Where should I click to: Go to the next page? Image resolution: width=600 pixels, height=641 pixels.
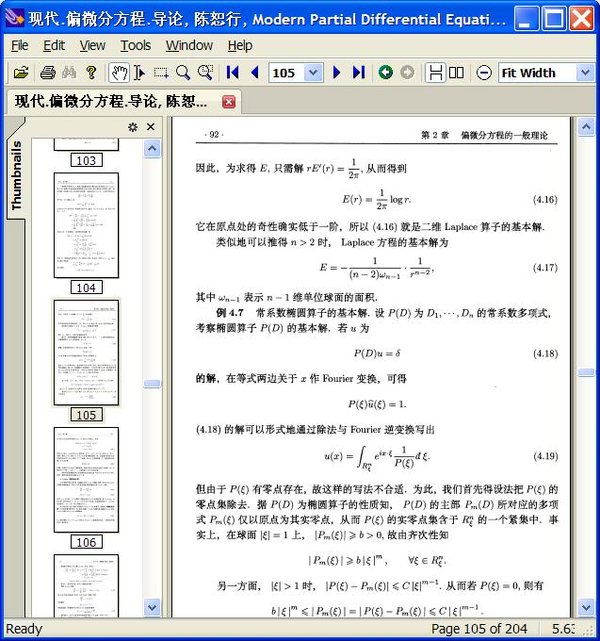337,73
